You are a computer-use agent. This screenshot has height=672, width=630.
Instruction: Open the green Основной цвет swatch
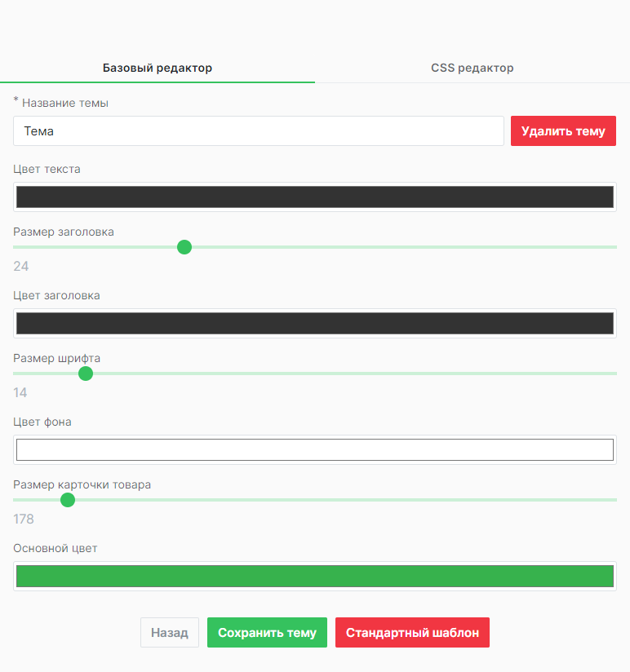(315, 576)
